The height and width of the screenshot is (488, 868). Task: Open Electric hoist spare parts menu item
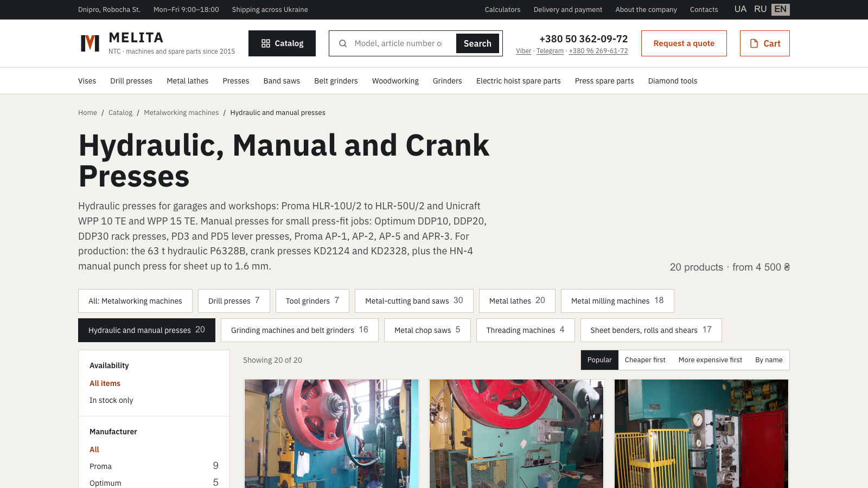click(519, 81)
